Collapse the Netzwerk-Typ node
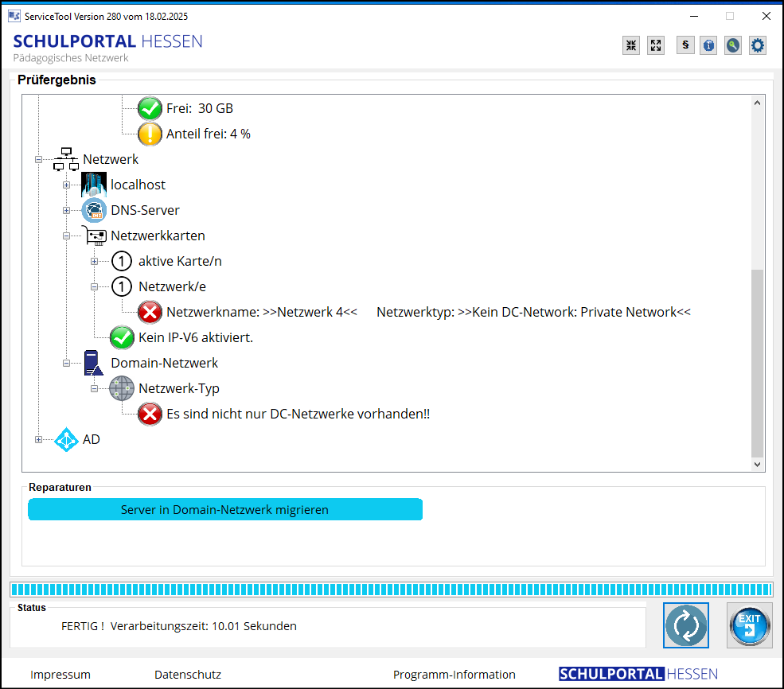 click(x=94, y=389)
